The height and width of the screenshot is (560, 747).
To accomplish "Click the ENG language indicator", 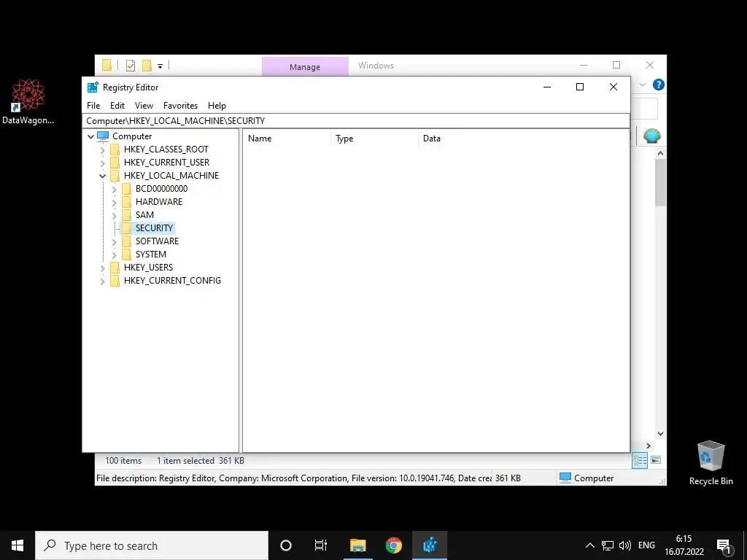I will tap(646, 545).
